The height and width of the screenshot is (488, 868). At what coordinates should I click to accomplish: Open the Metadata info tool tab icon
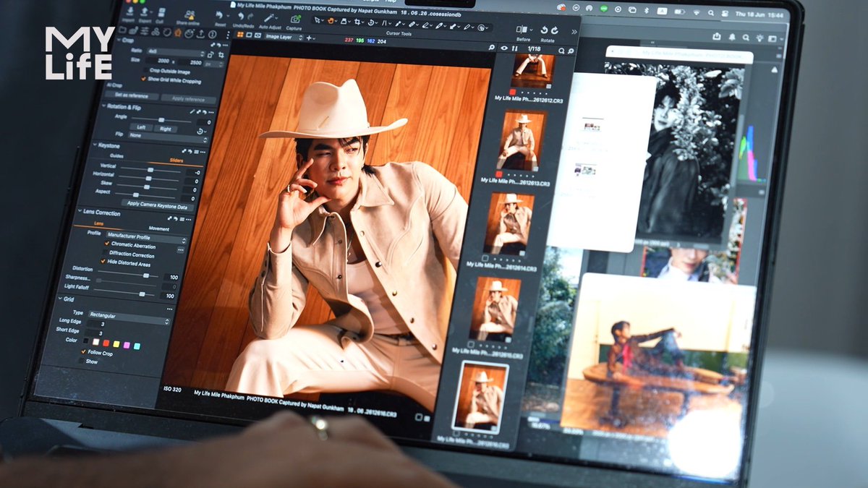coord(212,34)
